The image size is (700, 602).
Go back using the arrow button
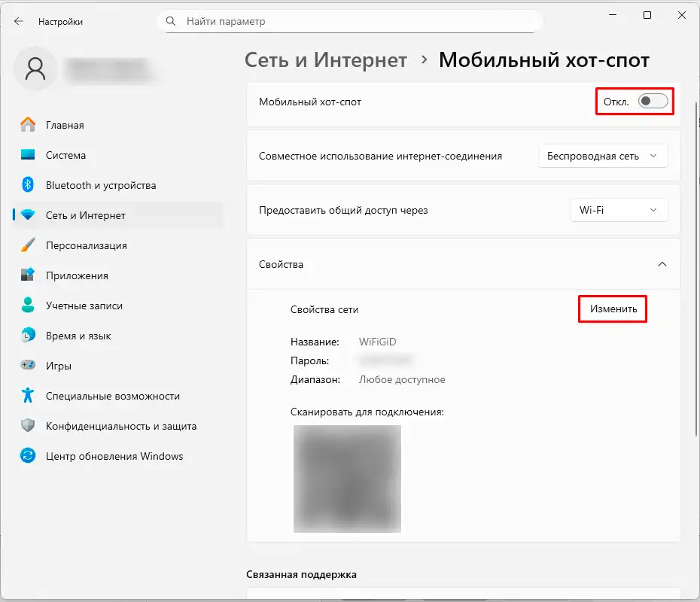point(17,21)
